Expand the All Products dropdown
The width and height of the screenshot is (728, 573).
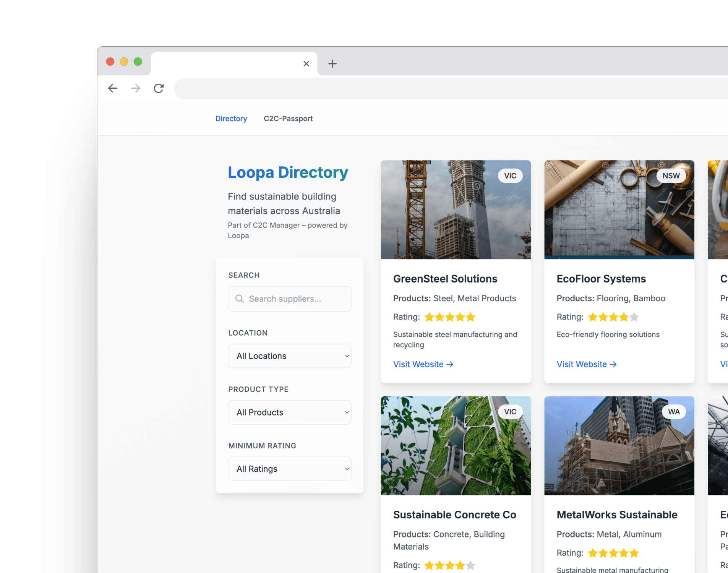pos(289,412)
